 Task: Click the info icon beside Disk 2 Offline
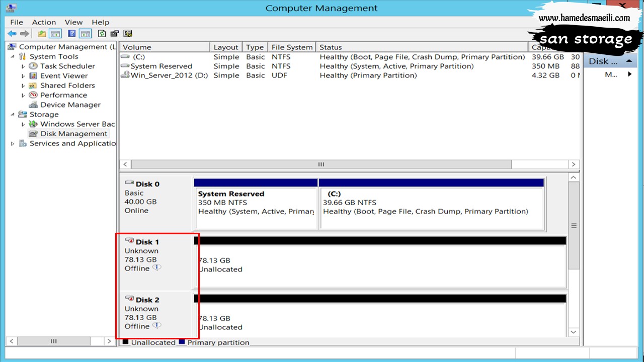point(156,326)
